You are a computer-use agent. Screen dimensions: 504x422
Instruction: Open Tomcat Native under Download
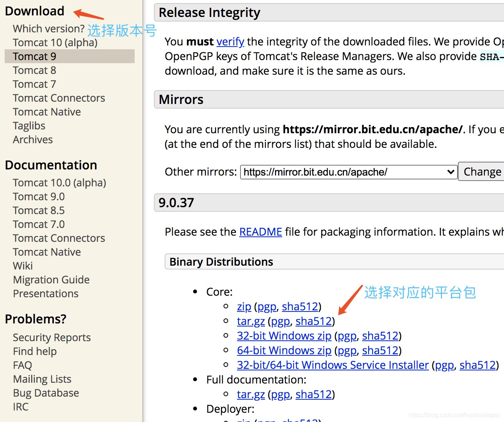coord(47,112)
